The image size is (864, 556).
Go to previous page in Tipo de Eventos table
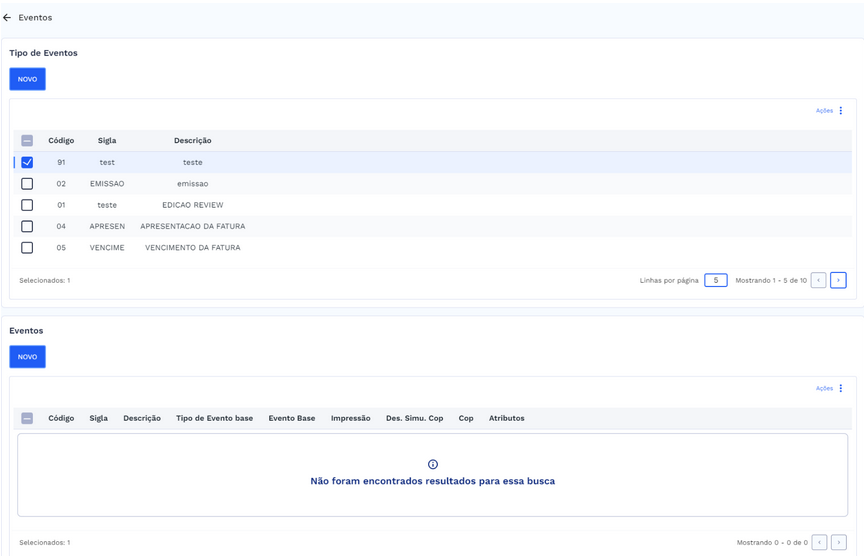click(818, 280)
